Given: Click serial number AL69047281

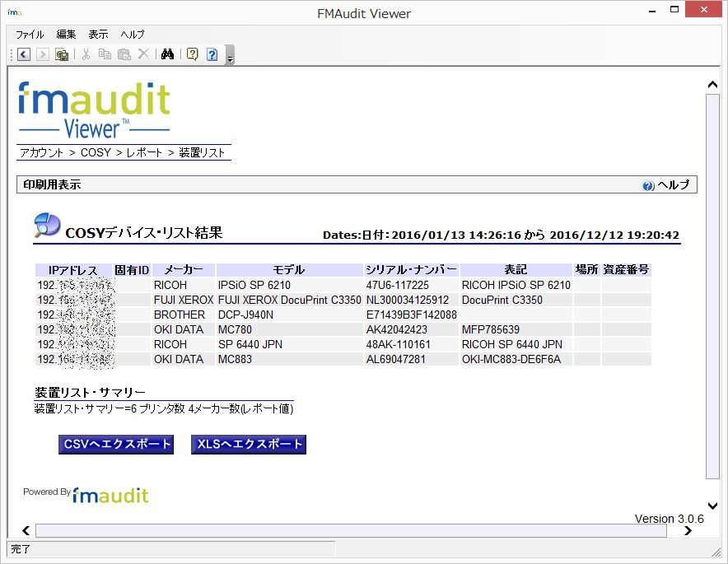Looking at the screenshot, I should (x=395, y=359).
